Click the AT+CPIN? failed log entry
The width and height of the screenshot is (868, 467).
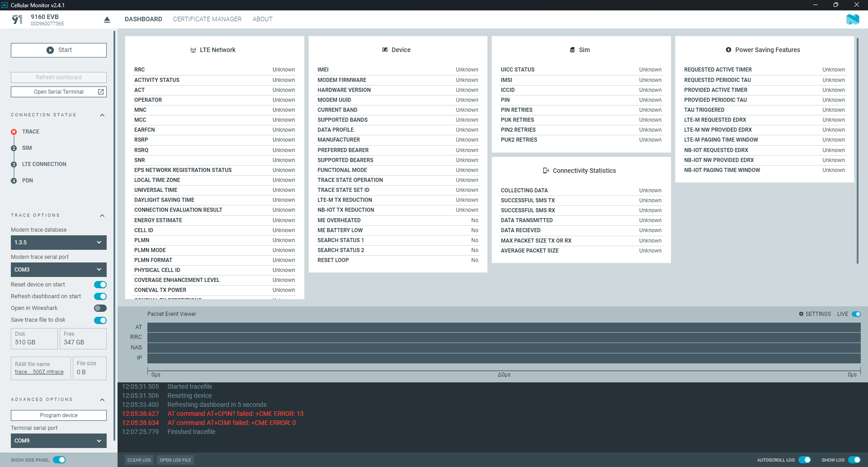point(213,414)
